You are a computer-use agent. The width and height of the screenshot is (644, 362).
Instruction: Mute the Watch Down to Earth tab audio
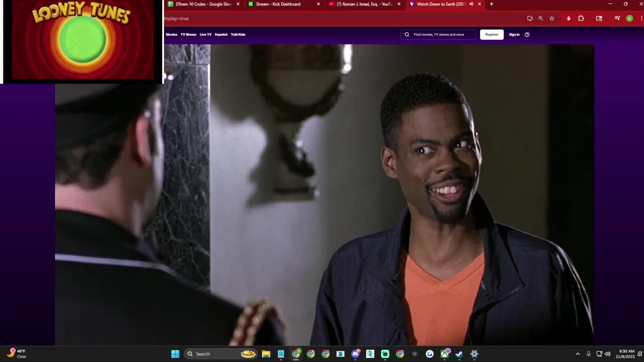click(x=471, y=4)
